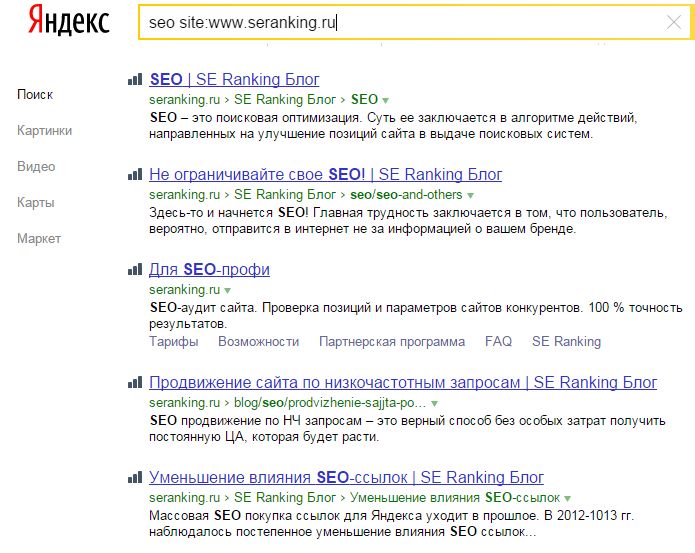Open the FAQ sitelink
This screenshot has height=553, width=695.
click(498, 341)
